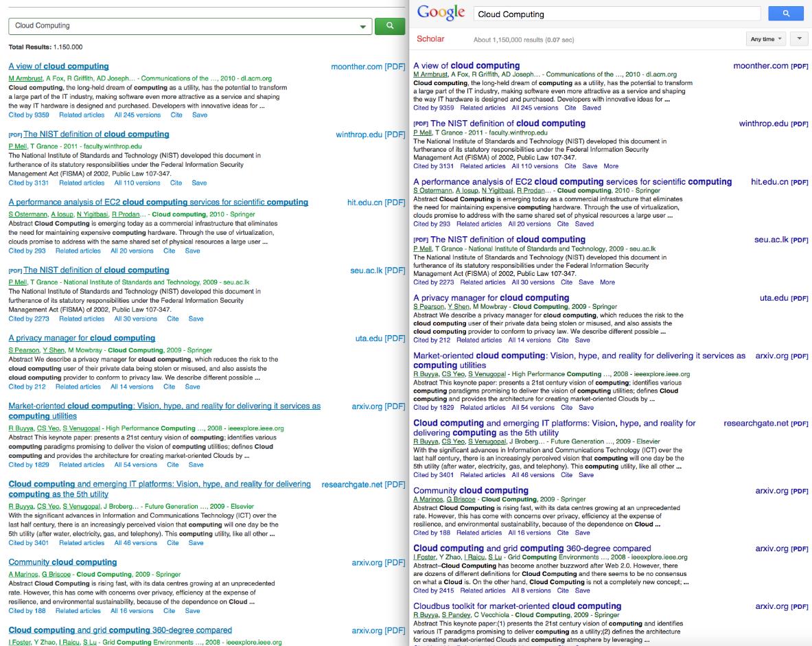
Task: Open researchgate.net [PDF] link in right pane
Action: tap(765, 424)
